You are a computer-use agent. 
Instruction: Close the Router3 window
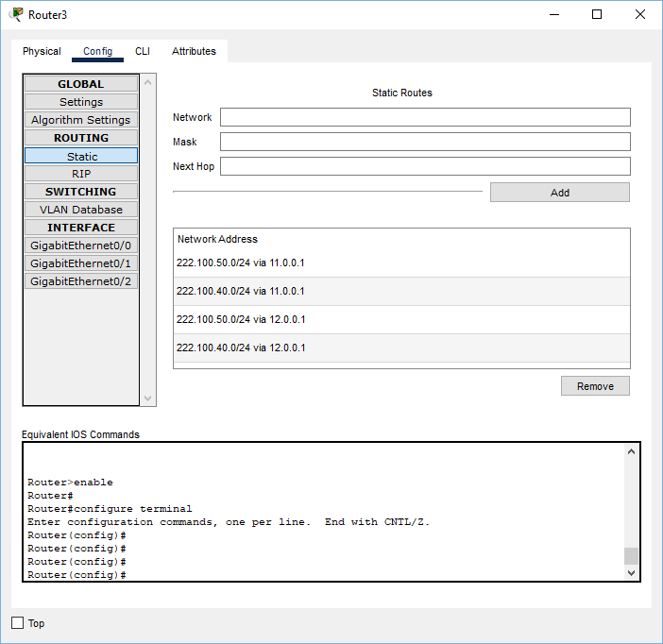pyautogui.click(x=640, y=15)
